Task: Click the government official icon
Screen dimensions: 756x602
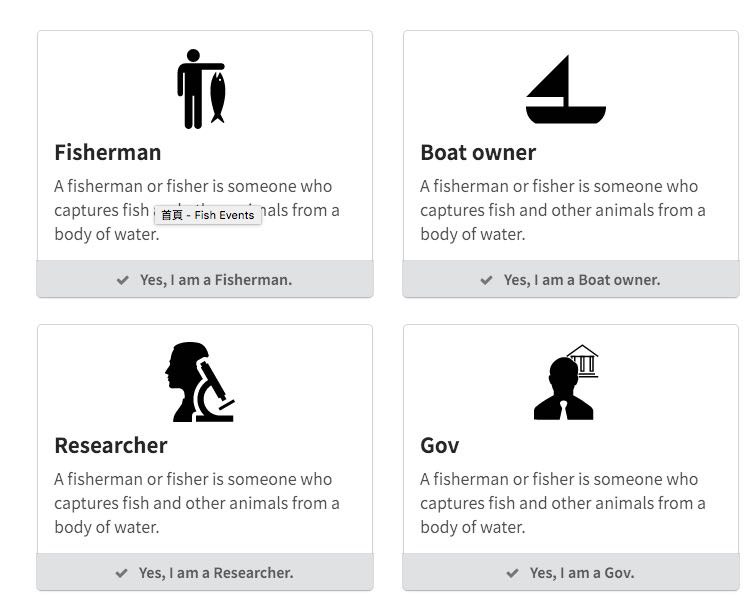Action: [x=566, y=382]
